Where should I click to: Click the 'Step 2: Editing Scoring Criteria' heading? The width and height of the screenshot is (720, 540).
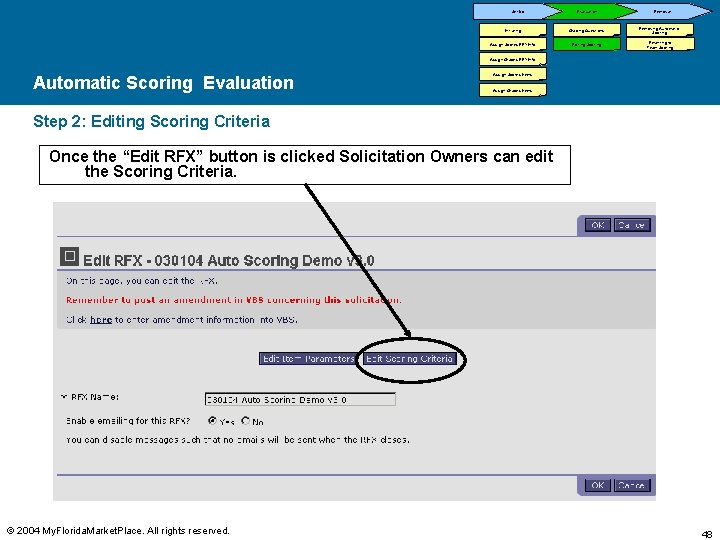[151, 121]
